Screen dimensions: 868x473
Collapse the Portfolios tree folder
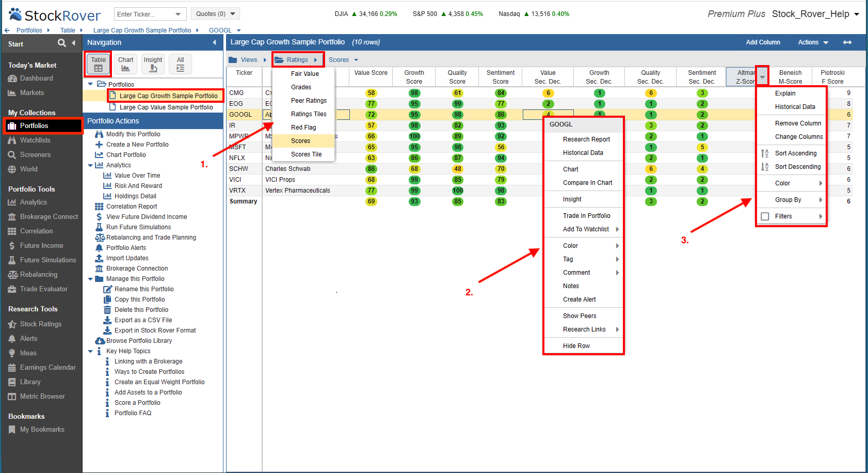pyautogui.click(x=91, y=84)
